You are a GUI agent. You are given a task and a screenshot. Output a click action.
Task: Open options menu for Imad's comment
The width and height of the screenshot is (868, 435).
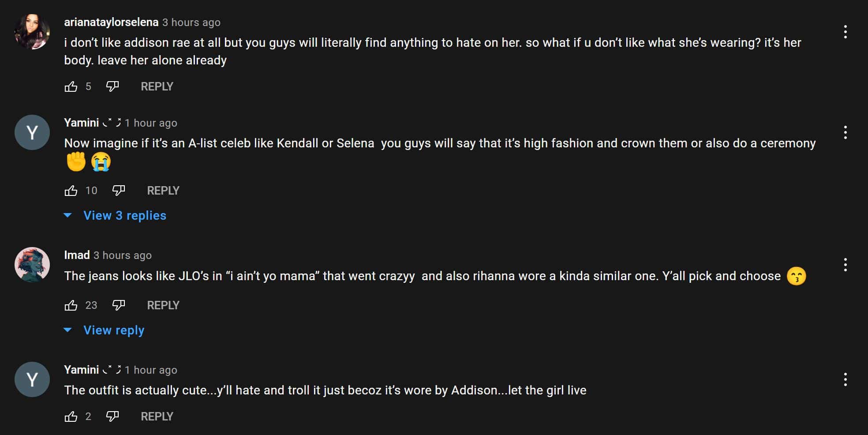pyautogui.click(x=845, y=265)
